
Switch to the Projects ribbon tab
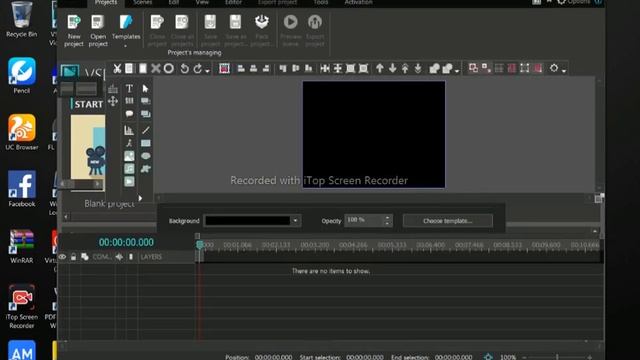pos(106,2)
